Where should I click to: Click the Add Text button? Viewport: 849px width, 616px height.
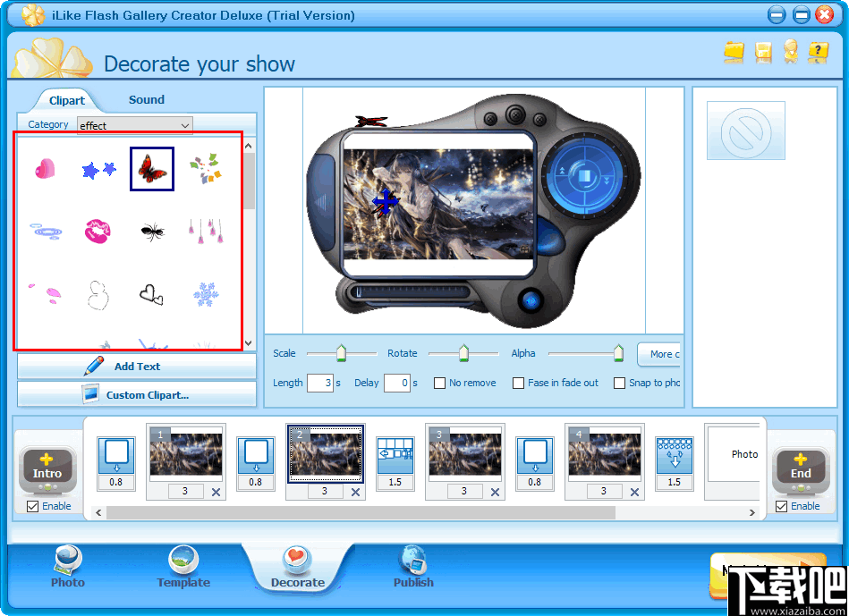(137, 367)
